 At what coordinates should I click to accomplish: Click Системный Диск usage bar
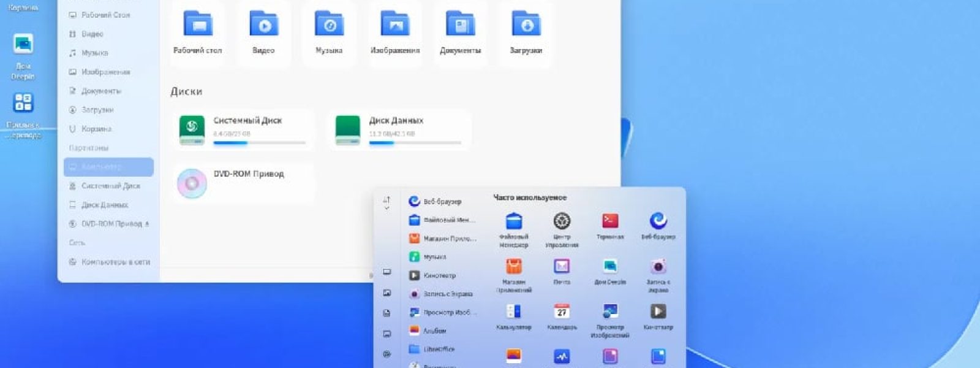(260, 143)
